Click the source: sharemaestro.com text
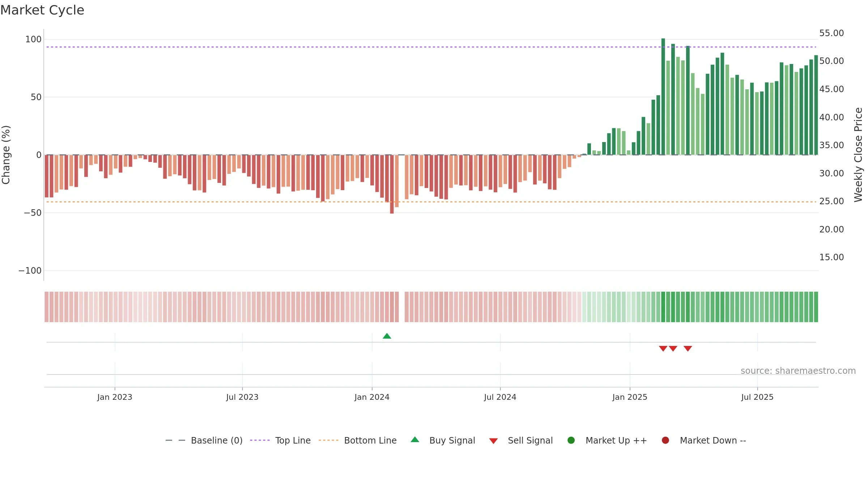Viewport: 868px width, 488px height. click(798, 371)
